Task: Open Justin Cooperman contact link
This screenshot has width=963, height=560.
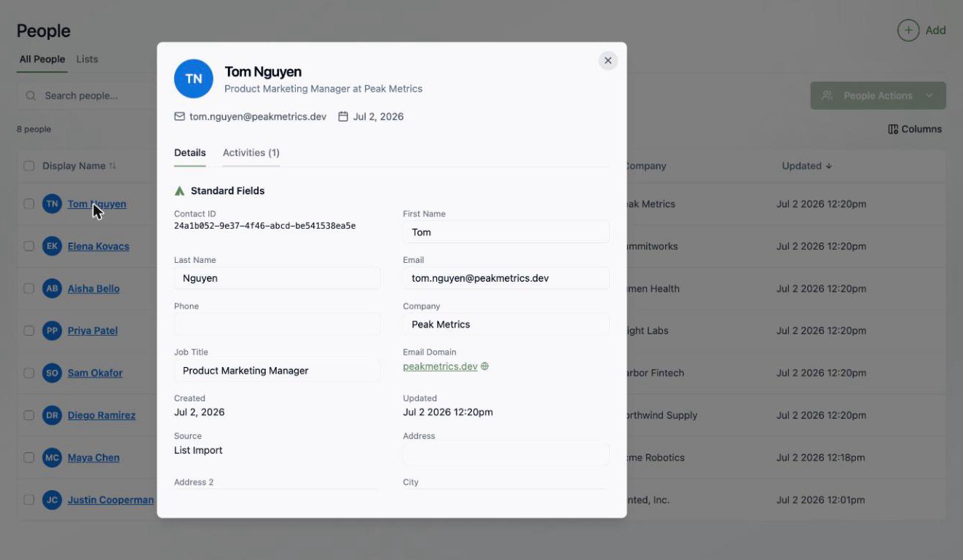Action: [x=111, y=500]
